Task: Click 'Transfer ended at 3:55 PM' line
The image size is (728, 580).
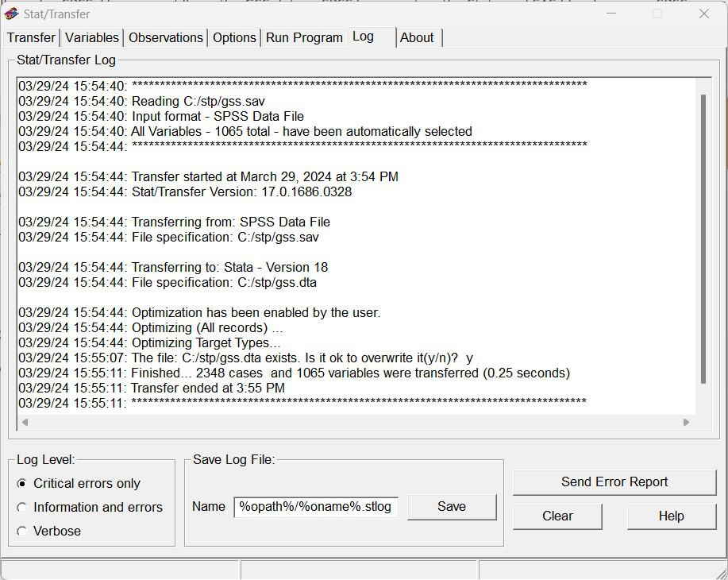Action: (x=152, y=388)
